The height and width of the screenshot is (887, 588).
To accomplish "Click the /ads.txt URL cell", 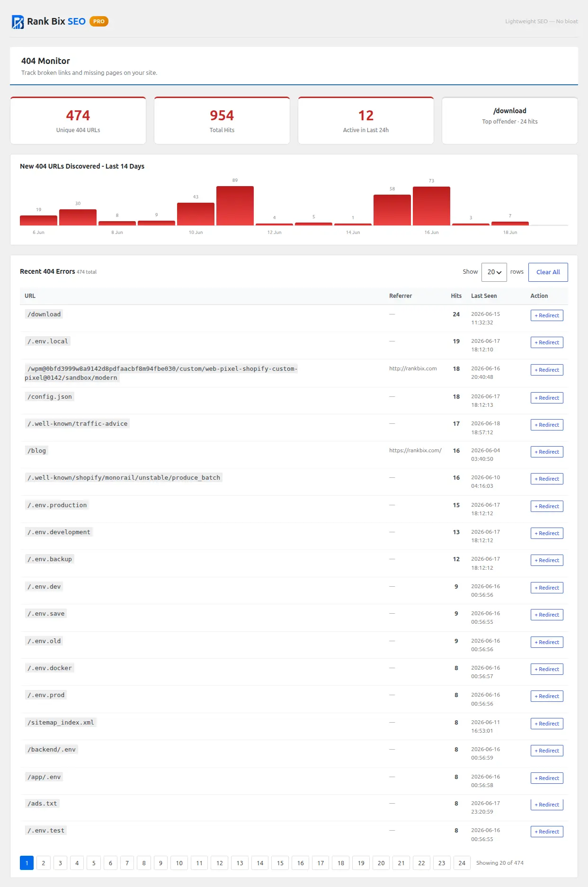I will point(42,804).
